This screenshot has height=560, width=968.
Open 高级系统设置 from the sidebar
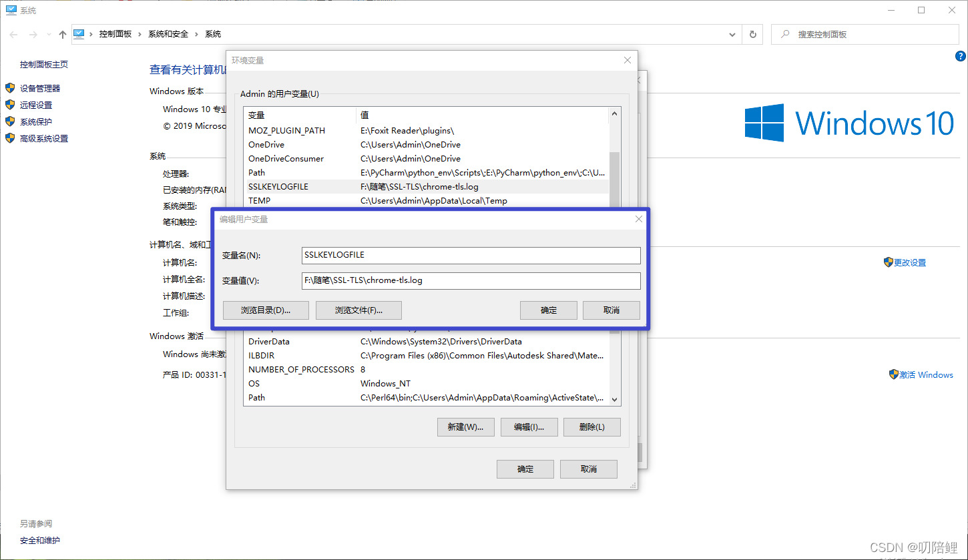click(x=44, y=139)
